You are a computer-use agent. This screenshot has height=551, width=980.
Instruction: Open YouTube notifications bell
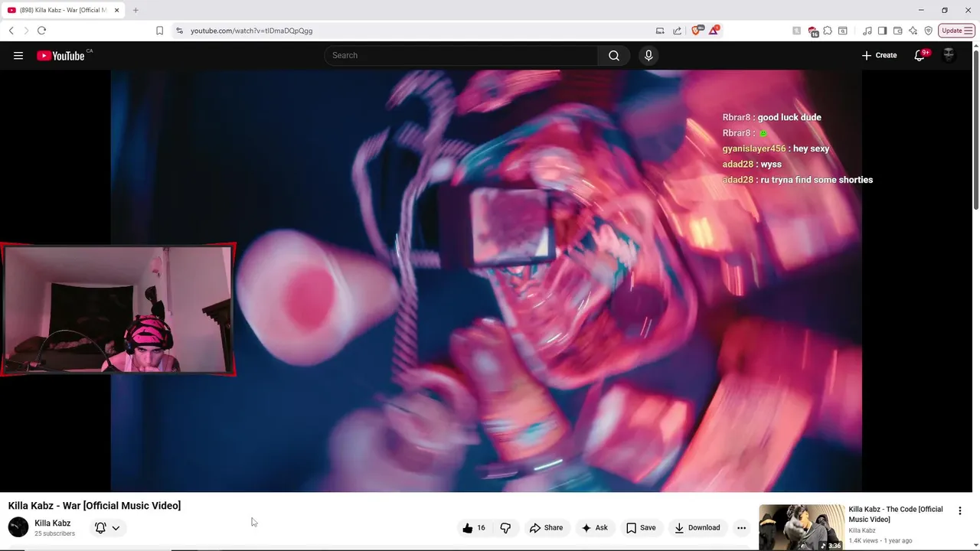920,55
